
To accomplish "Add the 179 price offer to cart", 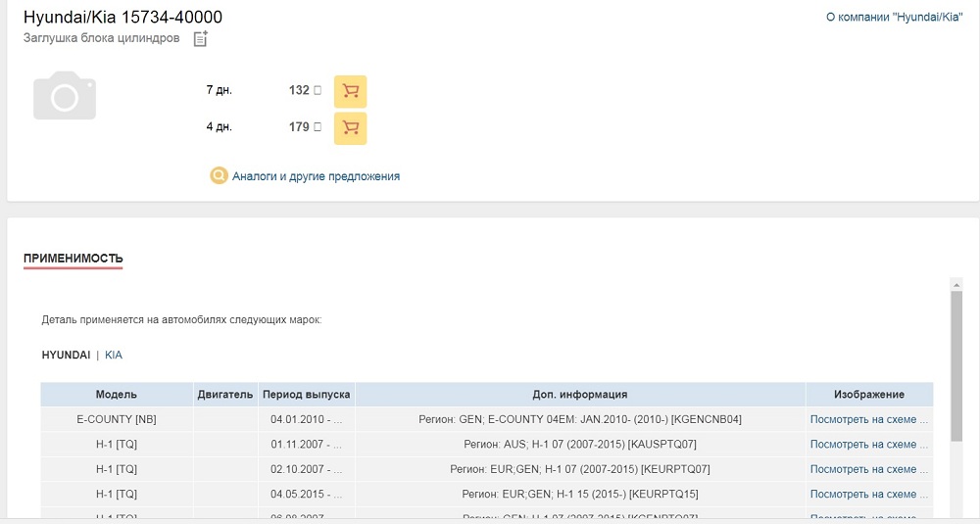I will click(350, 127).
